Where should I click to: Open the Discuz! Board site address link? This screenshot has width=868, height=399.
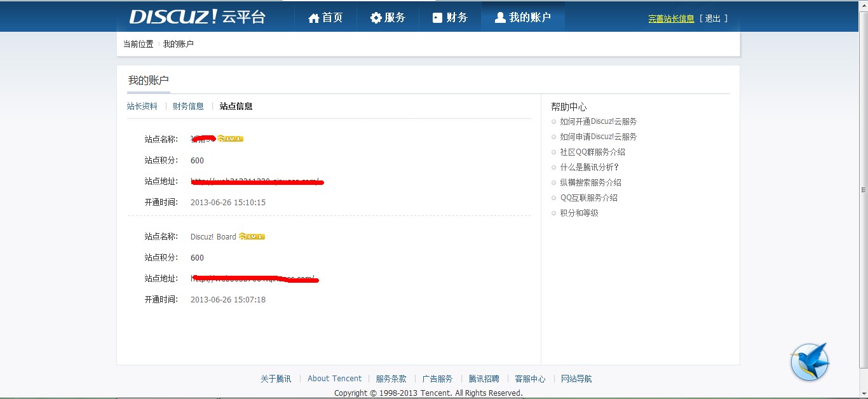coord(254,278)
